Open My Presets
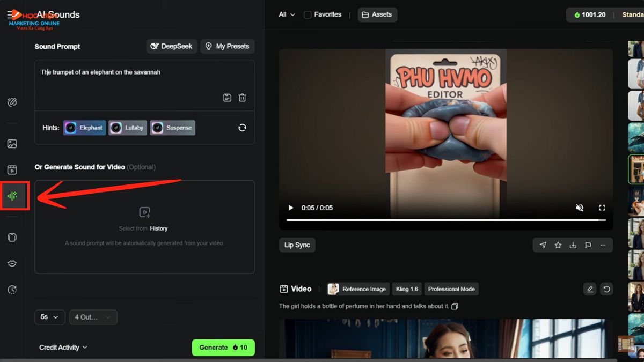The width and height of the screenshot is (644, 362). tap(228, 46)
